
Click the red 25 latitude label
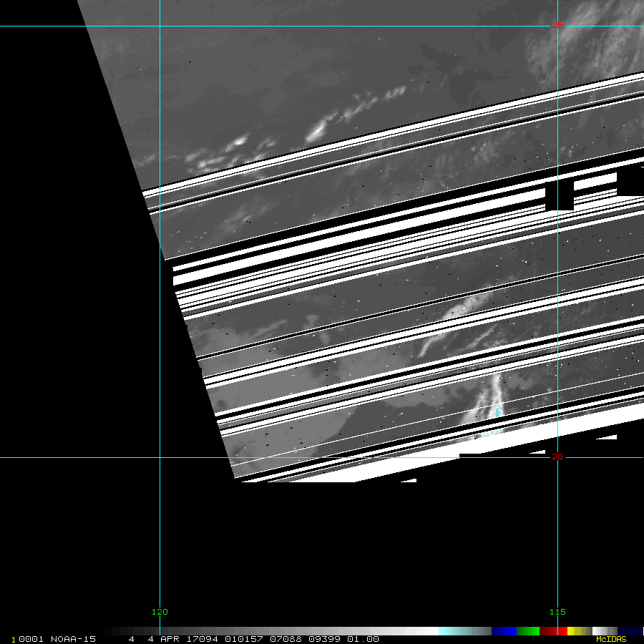[557, 26]
